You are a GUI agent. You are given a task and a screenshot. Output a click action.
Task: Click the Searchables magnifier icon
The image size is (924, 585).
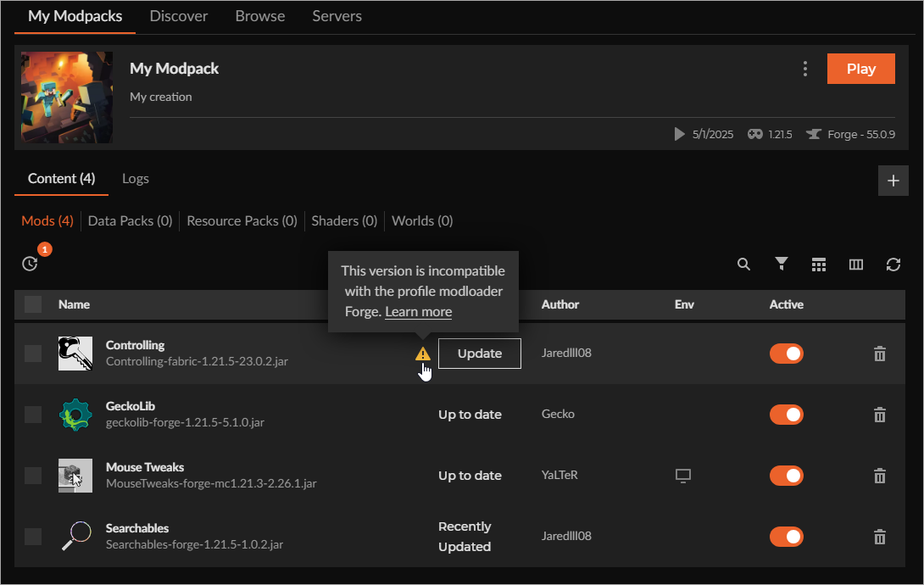tap(75, 537)
